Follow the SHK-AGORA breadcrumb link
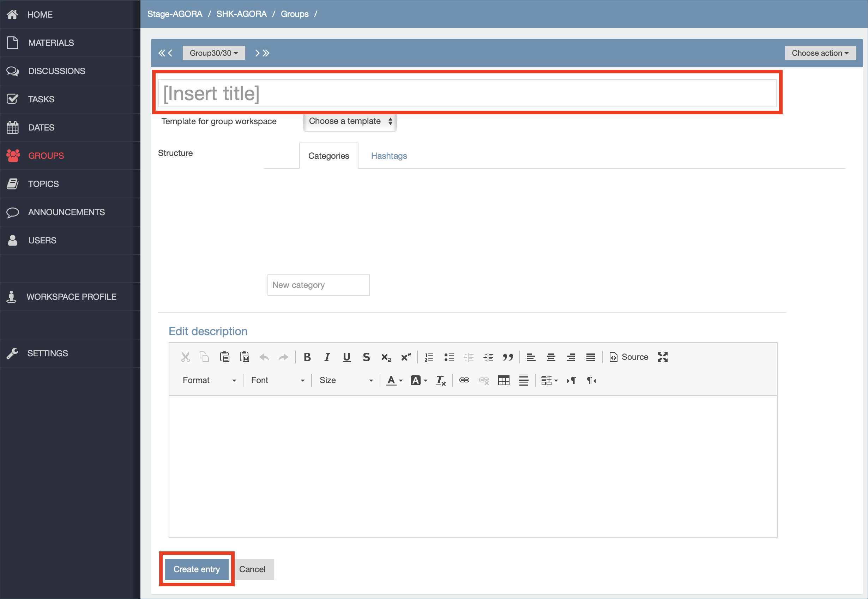The height and width of the screenshot is (599, 868). point(241,14)
